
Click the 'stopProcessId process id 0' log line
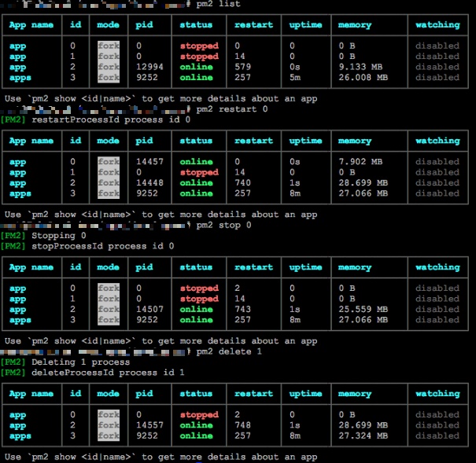[x=103, y=246]
